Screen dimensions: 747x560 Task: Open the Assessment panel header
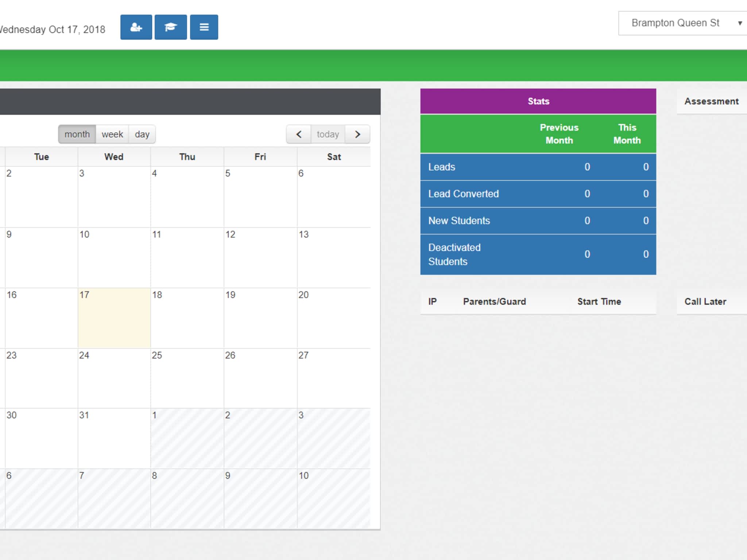(711, 101)
